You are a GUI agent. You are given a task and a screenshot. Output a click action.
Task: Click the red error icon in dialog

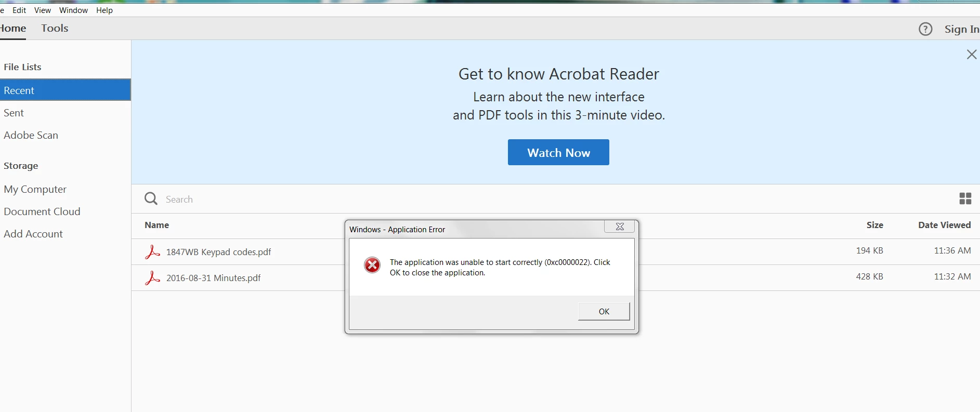(372, 265)
